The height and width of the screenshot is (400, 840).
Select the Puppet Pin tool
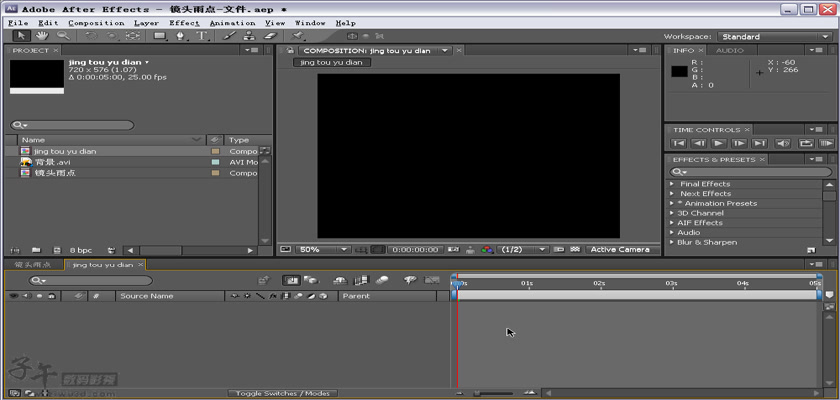pyautogui.click(x=297, y=36)
